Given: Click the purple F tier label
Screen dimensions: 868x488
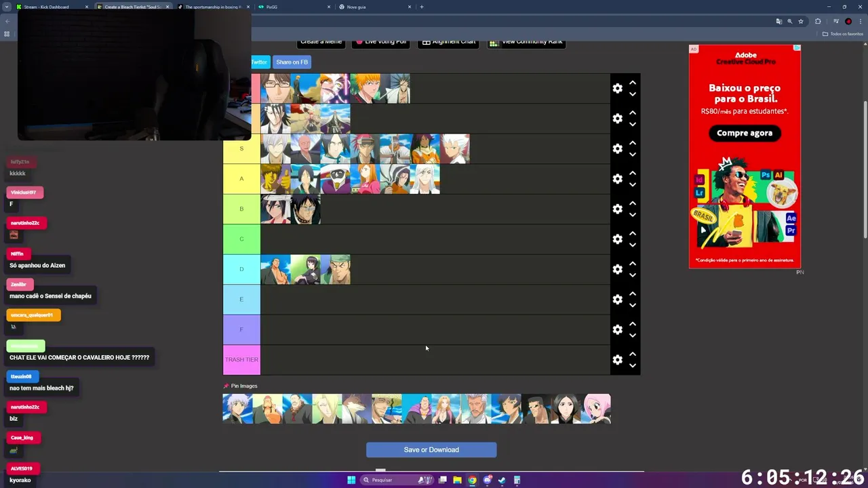Looking at the screenshot, I should [x=241, y=329].
